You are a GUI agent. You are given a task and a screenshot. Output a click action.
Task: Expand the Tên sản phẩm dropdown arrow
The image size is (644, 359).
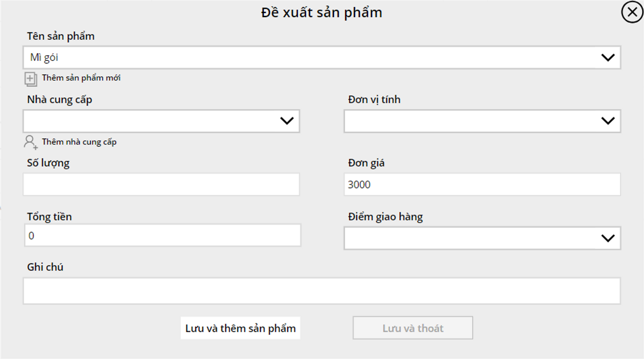click(x=608, y=58)
